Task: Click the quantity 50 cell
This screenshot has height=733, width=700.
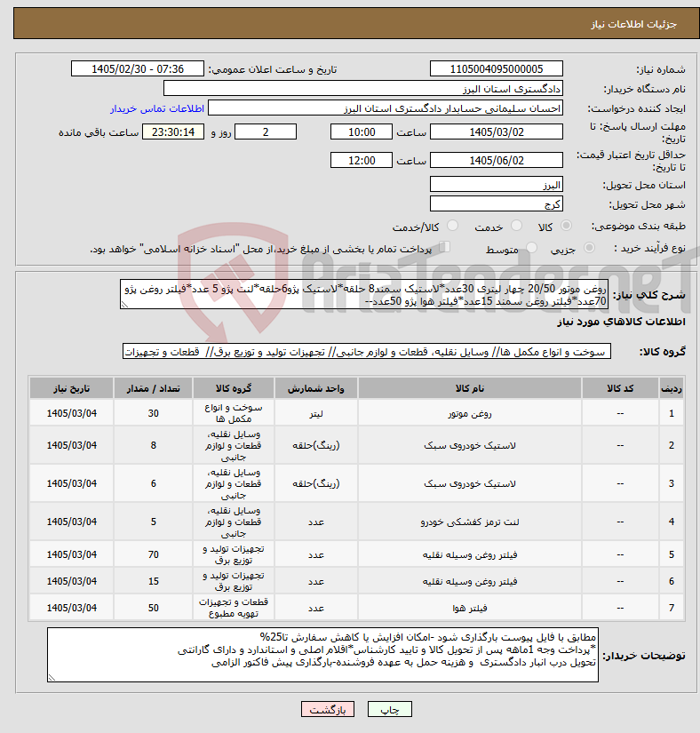Action: [x=154, y=609]
